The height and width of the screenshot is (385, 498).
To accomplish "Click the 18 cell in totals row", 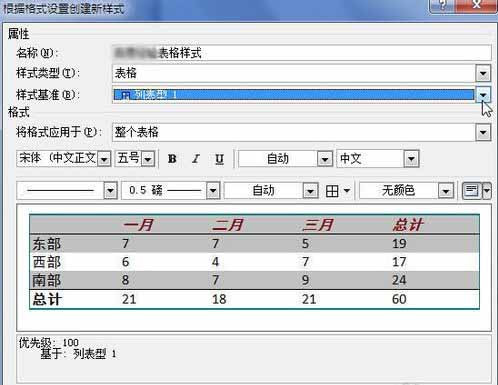I will coord(219,299).
